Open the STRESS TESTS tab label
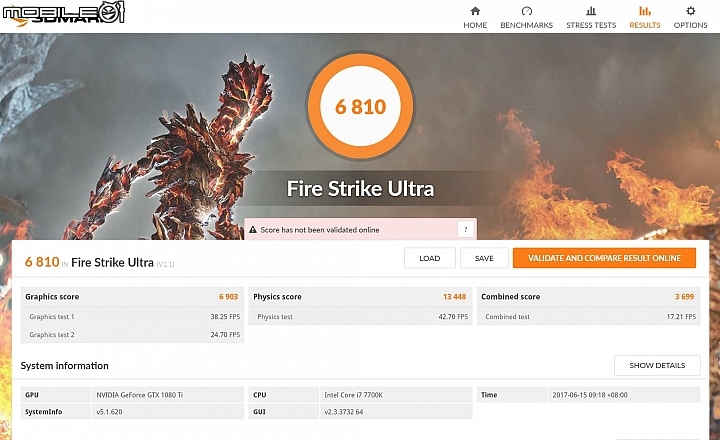The height and width of the screenshot is (440, 720). point(591,25)
